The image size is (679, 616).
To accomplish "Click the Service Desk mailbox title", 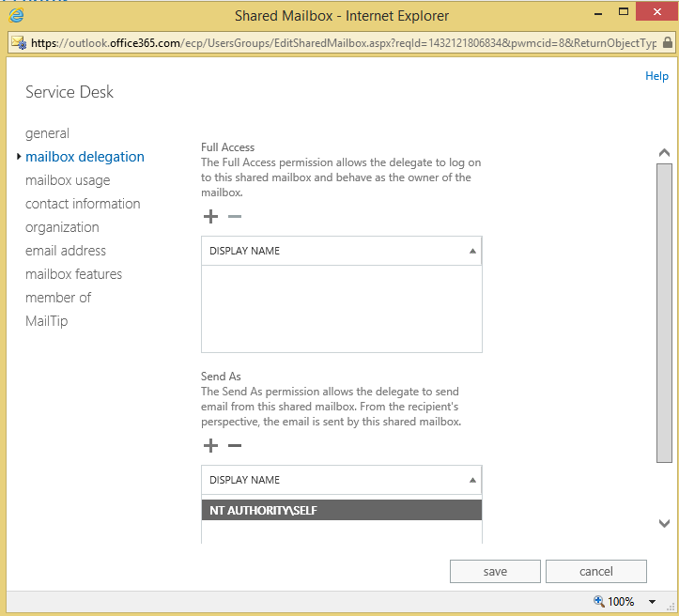I will click(69, 92).
